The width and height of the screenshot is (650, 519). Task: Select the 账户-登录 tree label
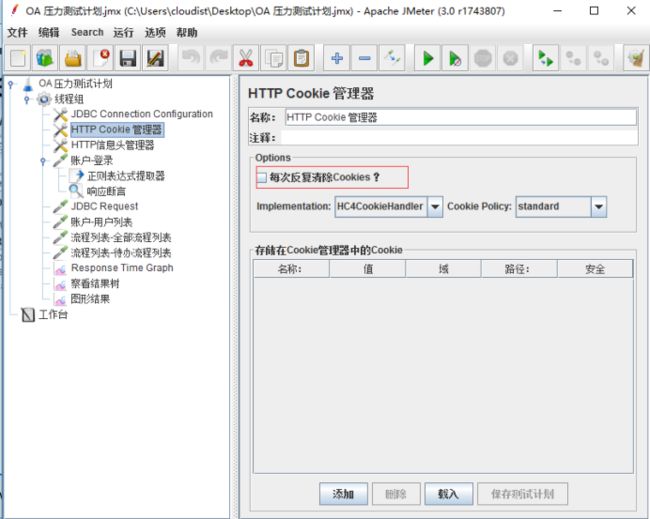coord(92,161)
